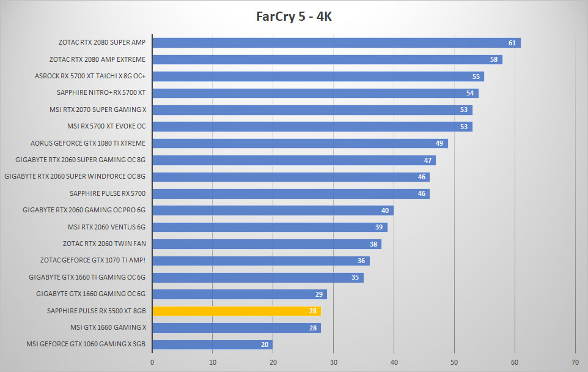Click the data value 61 on top bar
The image size is (588, 372).
pos(512,43)
